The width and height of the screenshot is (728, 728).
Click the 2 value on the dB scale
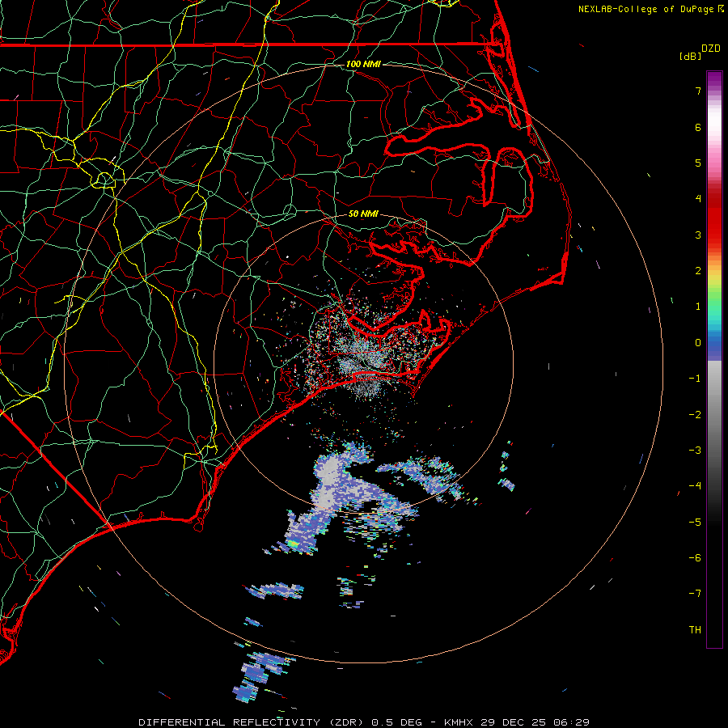tap(698, 271)
